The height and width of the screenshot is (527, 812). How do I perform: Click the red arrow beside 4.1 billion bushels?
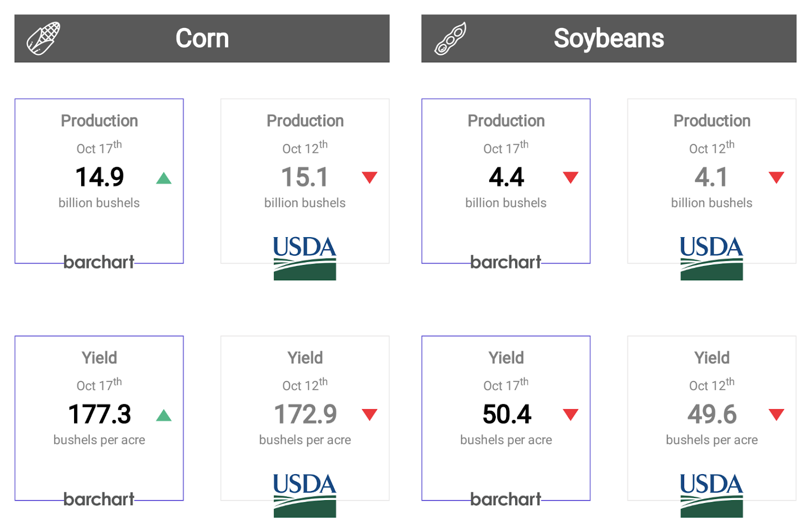click(776, 177)
